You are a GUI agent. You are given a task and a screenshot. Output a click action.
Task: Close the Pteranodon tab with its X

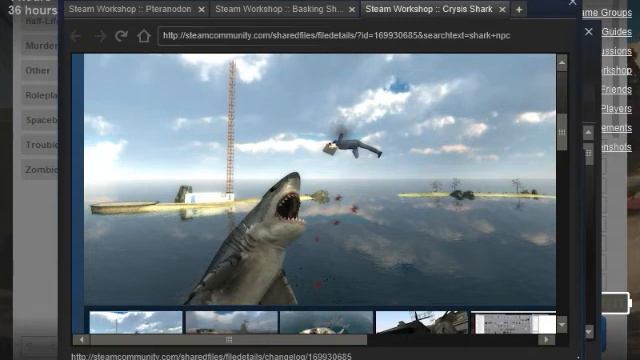coord(201,9)
